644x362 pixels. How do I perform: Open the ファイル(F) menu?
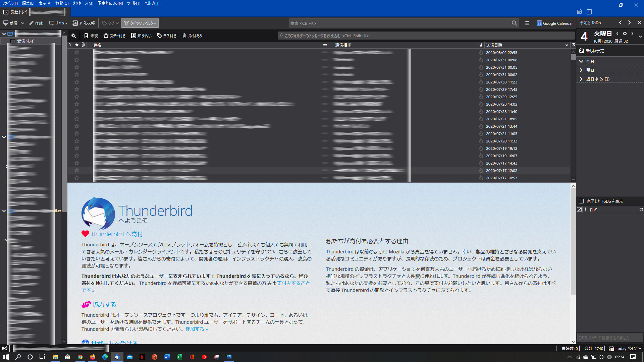[10, 3]
